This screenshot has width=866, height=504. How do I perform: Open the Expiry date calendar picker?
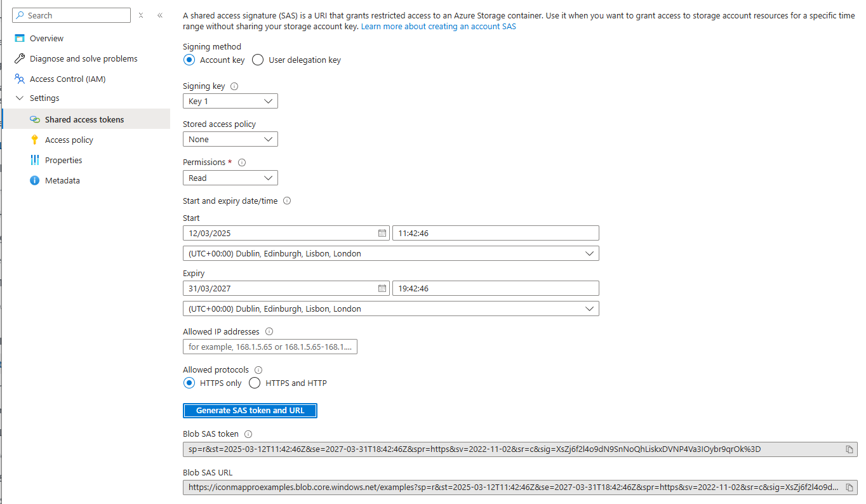(x=382, y=288)
